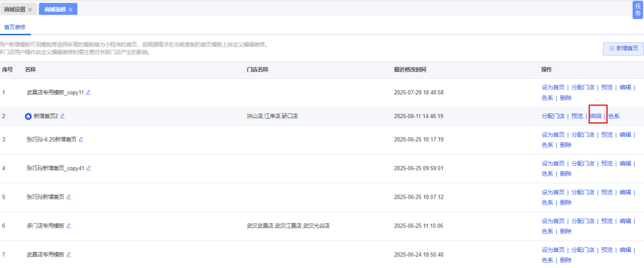Click 分配门店 for 张巧玲-6.25新增首页
This screenshot has width=644, height=268.
583,134
